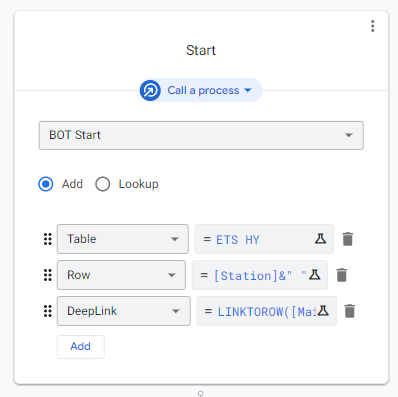398x397 pixels.
Task: Open the DeepLink column dropdown
Action: (124, 311)
